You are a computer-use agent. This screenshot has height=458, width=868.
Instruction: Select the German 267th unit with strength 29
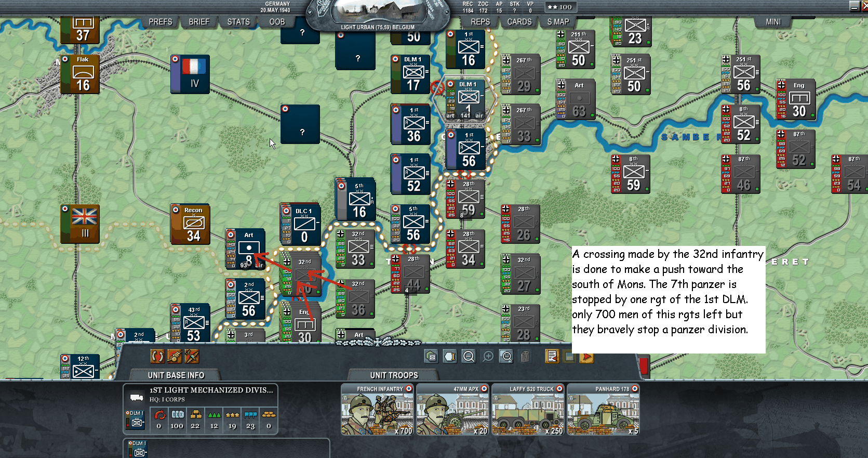click(x=520, y=74)
